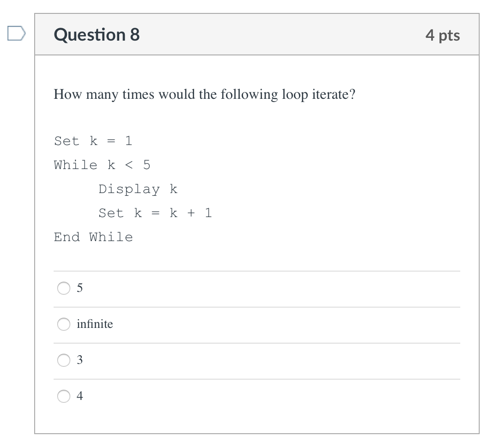Click the 'infinite' answer label text
500x448 pixels.
pyautogui.click(x=95, y=324)
